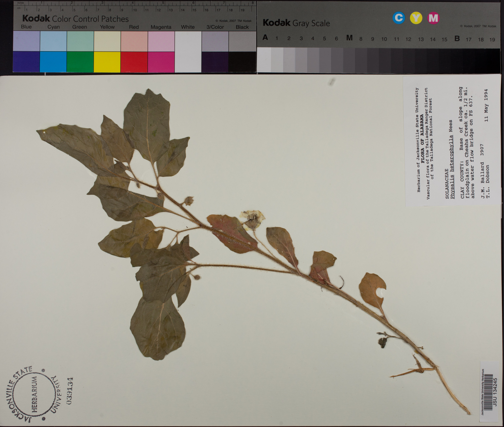The height and width of the screenshot is (427, 504).
Task: Click the yellow Y circle
Action: click(416, 18)
